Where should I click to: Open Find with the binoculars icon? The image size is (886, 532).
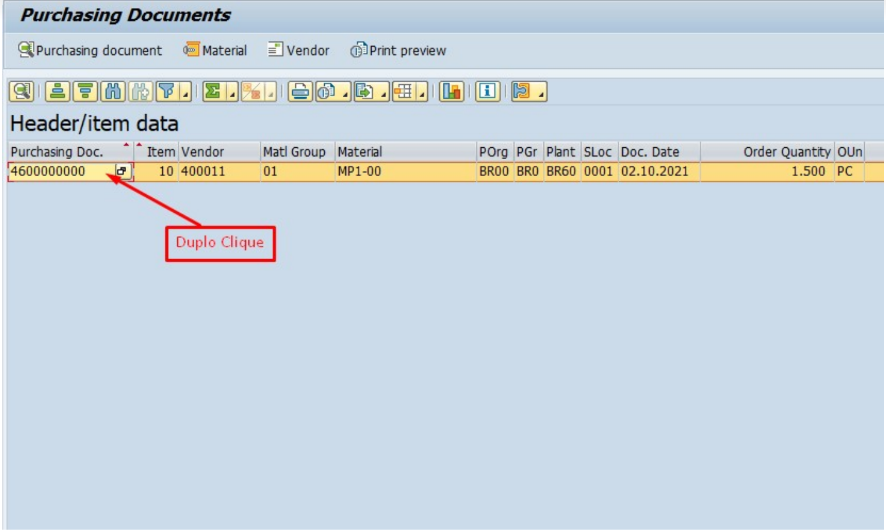[112, 92]
